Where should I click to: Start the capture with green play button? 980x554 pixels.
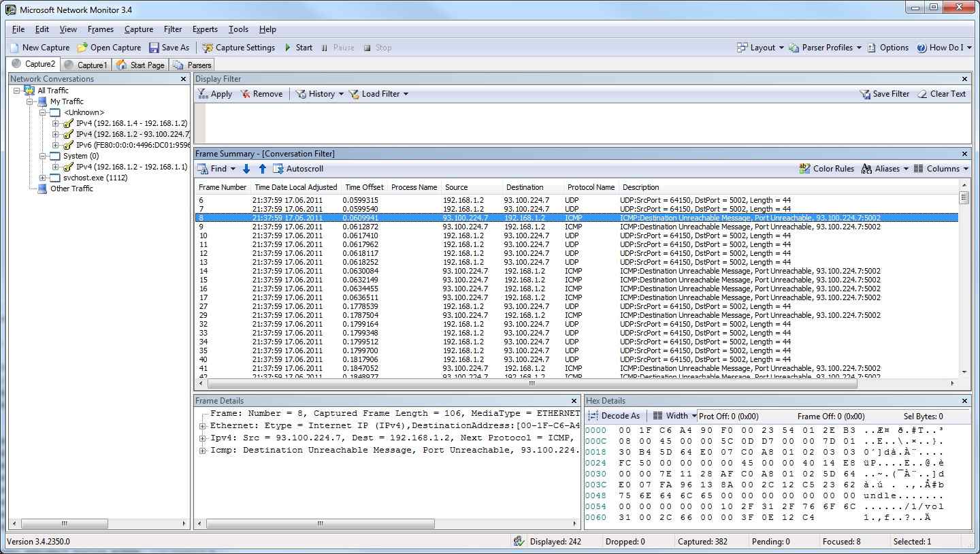click(289, 48)
